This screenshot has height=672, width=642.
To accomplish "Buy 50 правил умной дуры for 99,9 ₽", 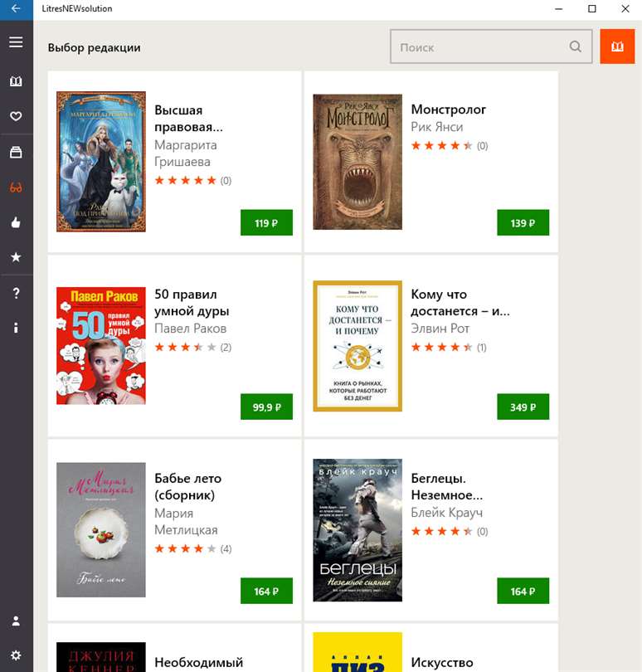I will pos(266,407).
